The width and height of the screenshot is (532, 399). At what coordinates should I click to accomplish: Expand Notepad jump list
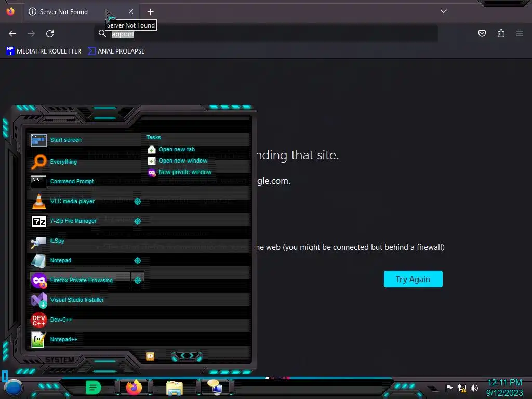[x=137, y=261]
